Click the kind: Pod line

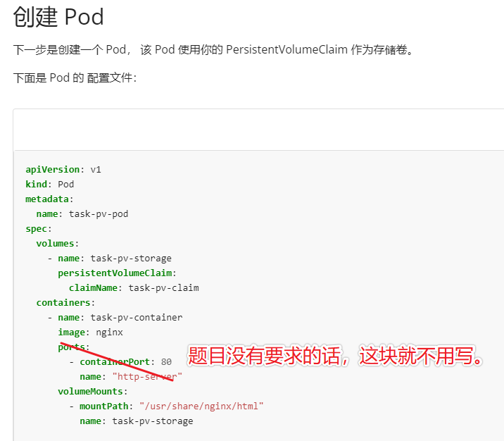point(50,185)
